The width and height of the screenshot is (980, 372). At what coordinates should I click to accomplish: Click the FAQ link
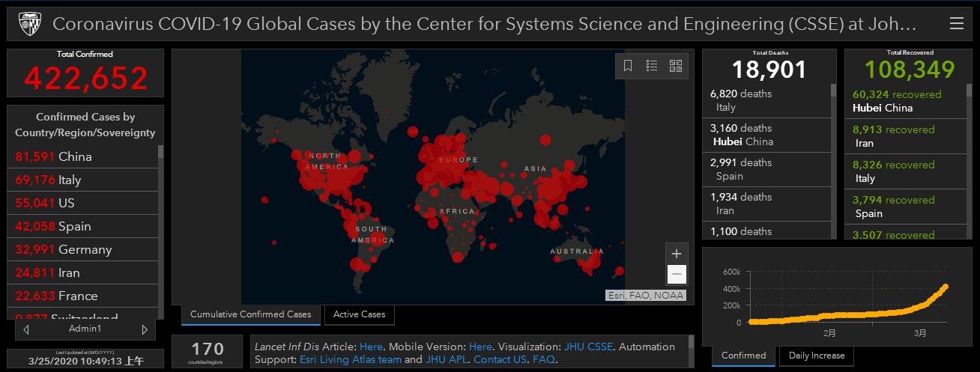pos(543,359)
